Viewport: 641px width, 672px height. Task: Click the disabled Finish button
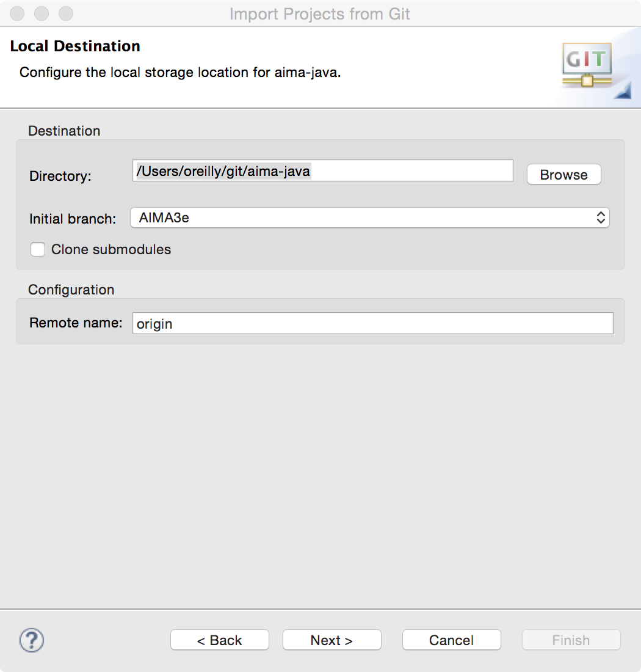[571, 640]
